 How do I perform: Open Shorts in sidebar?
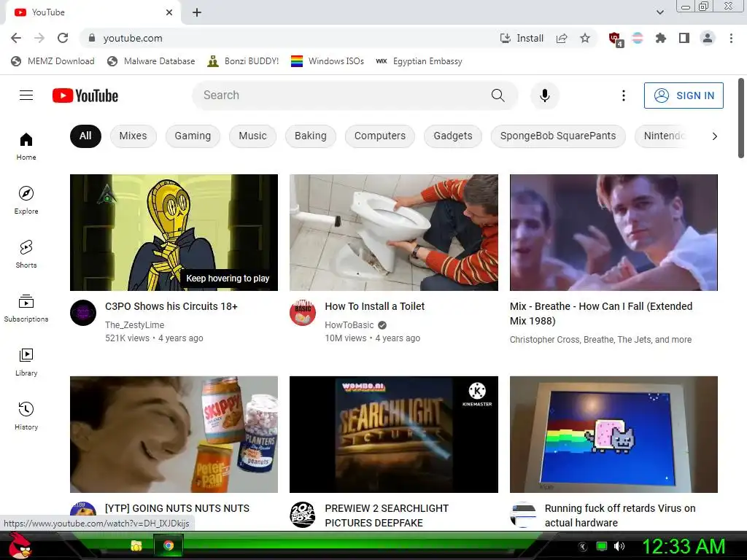tap(26, 254)
